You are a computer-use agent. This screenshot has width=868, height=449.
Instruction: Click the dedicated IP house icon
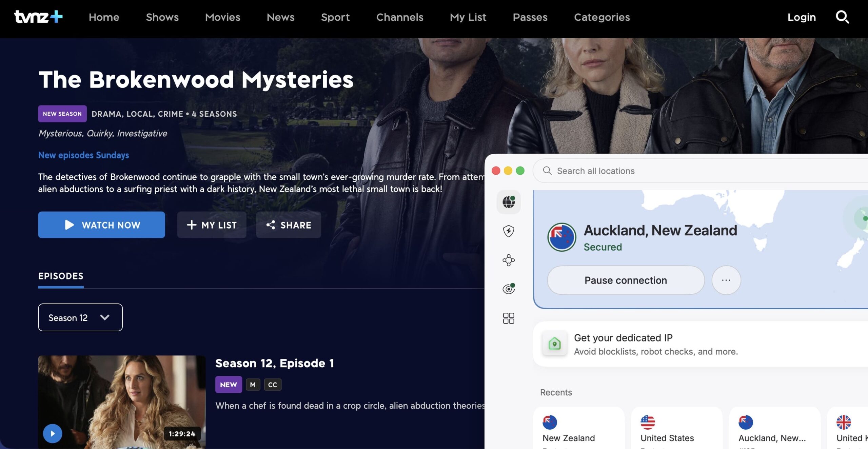tap(554, 344)
